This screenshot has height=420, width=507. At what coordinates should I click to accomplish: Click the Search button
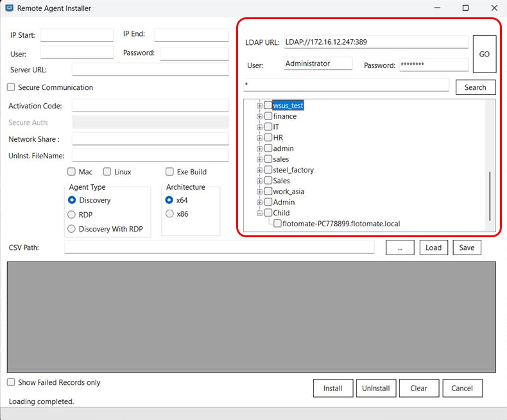[x=475, y=87]
